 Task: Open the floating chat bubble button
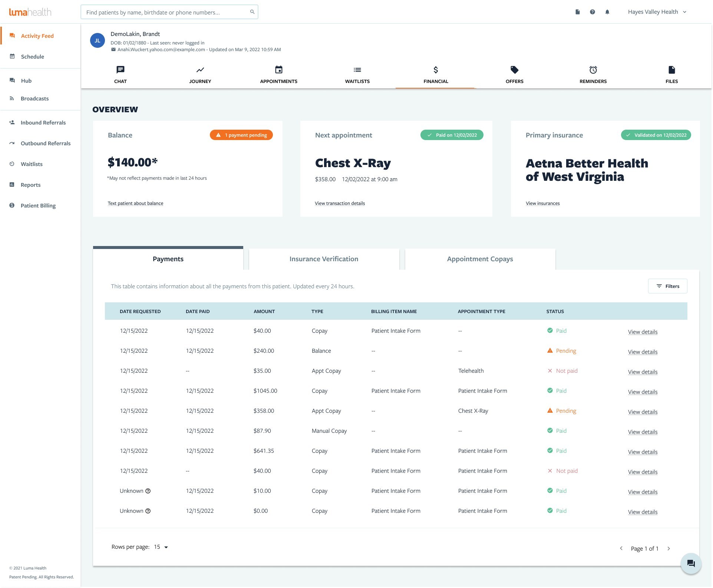click(691, 564)
